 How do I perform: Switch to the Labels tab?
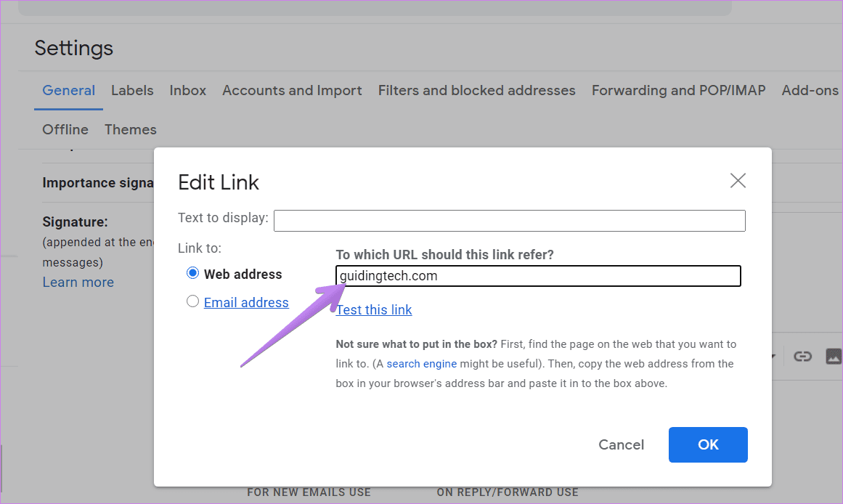[132, 90]
